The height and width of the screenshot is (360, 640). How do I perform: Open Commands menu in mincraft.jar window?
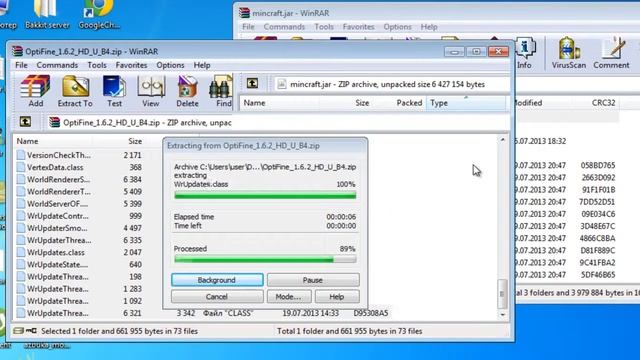(x=284, y=27)
